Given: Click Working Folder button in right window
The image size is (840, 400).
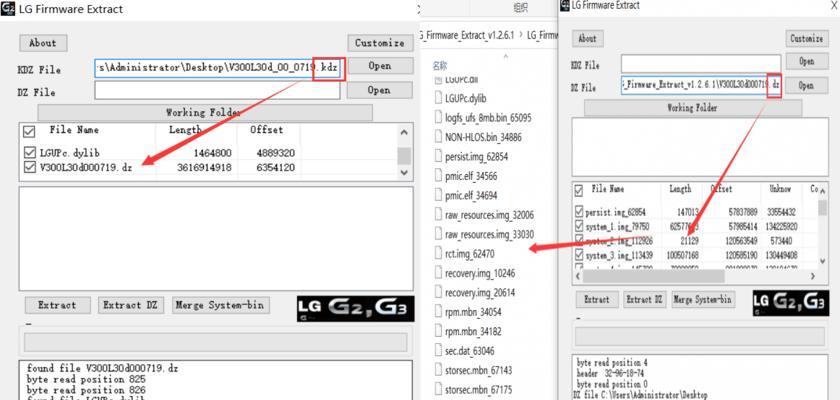Looking at the screenshot, I should coord(693,108).
